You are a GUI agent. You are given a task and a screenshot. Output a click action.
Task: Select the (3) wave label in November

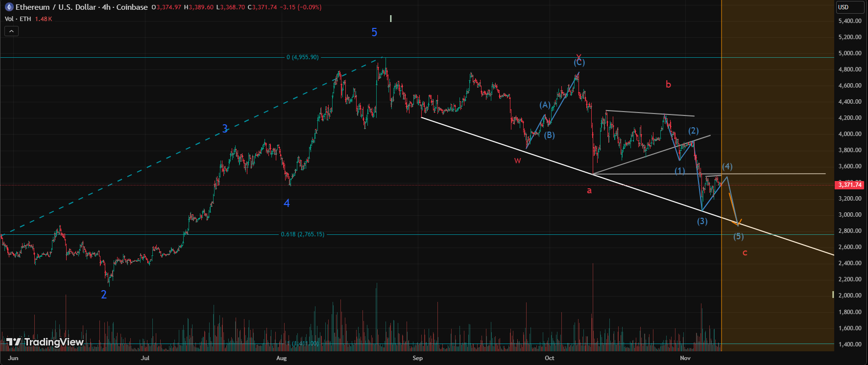[x=702, y=221]
